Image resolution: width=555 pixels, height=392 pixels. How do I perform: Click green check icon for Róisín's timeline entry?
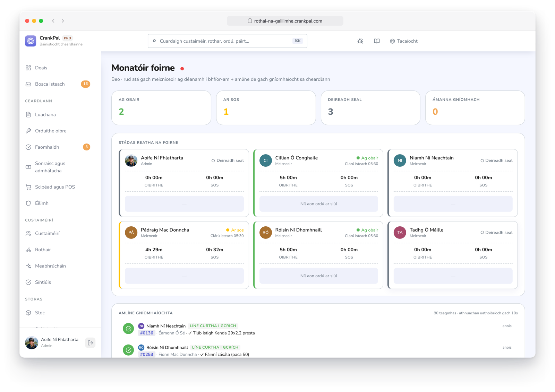click(x=128, y=350)
